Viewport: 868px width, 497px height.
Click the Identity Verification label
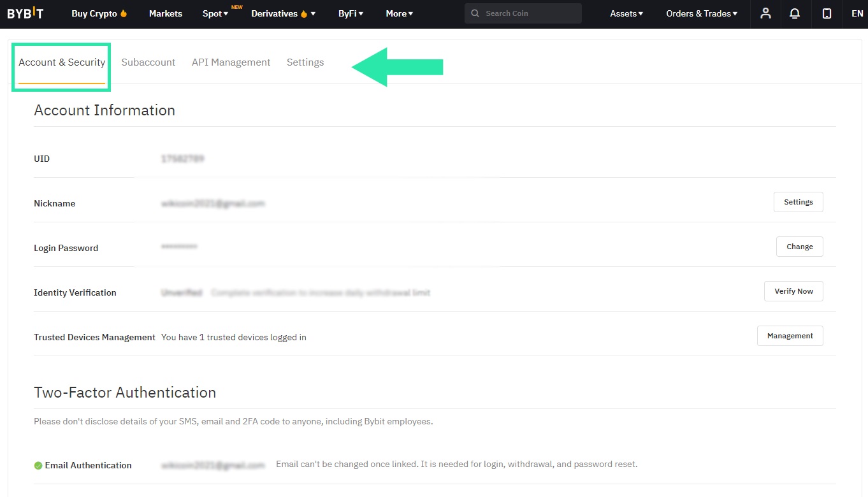pyautogui.click(x=75, y=292)
